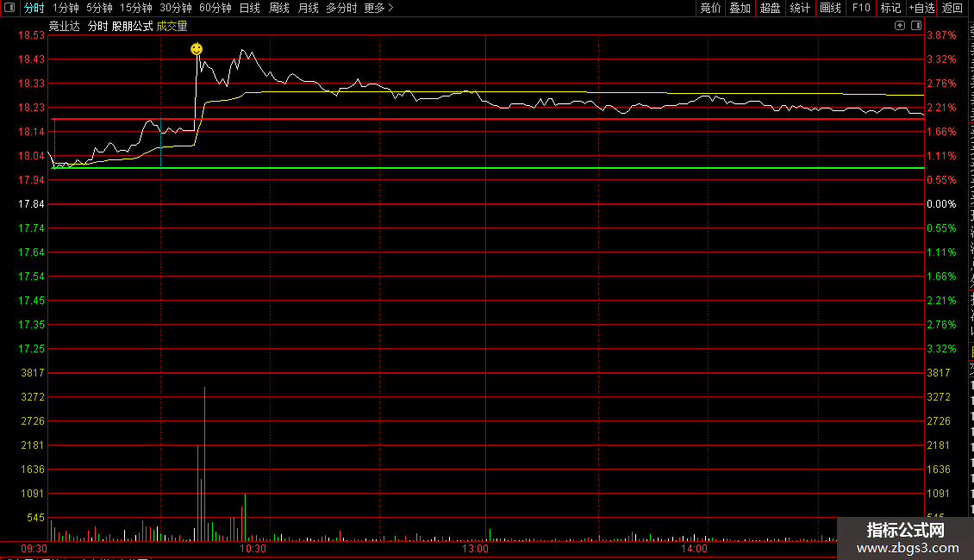Switch to the 60分钟 chart
Image resolution: width=974 pixels, height=560 pixels.
pyautogui.click(x=215, y=8)
